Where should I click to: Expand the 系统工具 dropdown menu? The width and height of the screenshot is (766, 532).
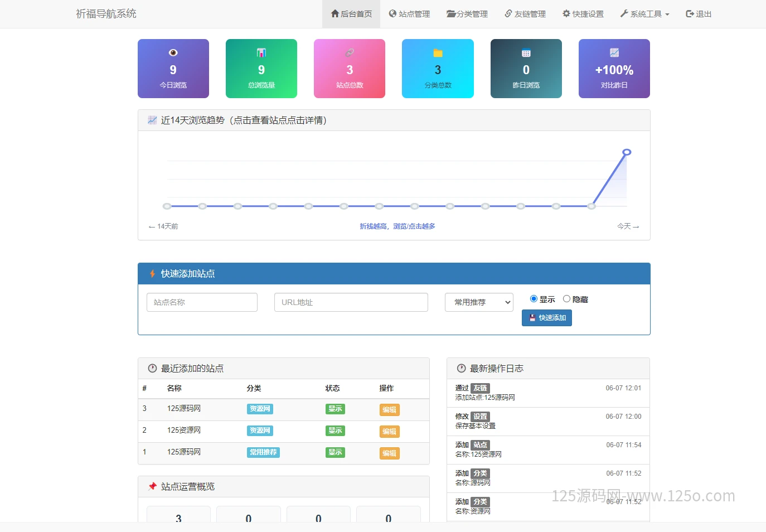[644, 14]
